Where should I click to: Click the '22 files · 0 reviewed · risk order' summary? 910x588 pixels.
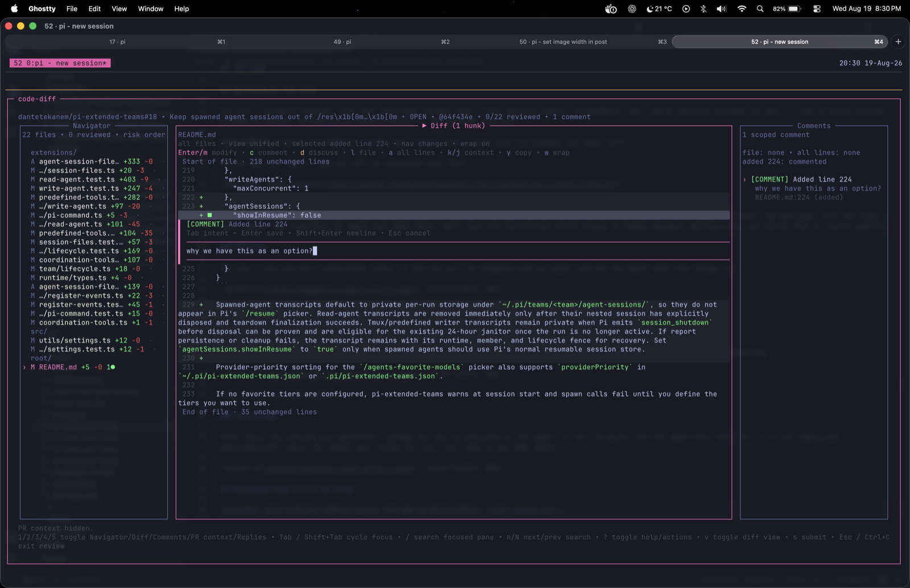(94, 135)
